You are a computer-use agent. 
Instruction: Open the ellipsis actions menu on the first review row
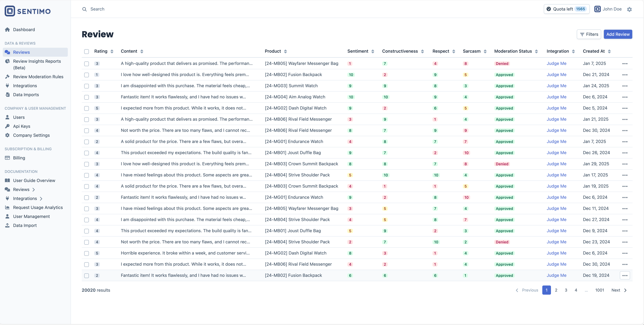point(625,64)
